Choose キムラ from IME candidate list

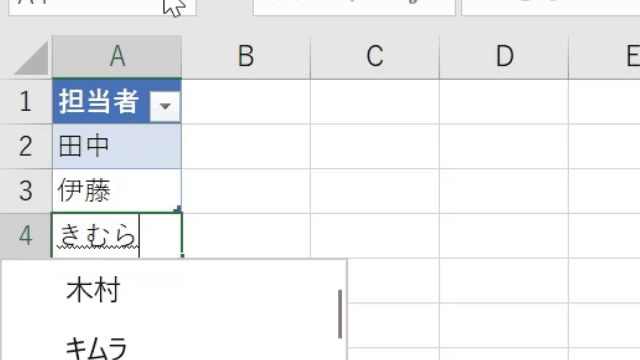click(97, 348)
